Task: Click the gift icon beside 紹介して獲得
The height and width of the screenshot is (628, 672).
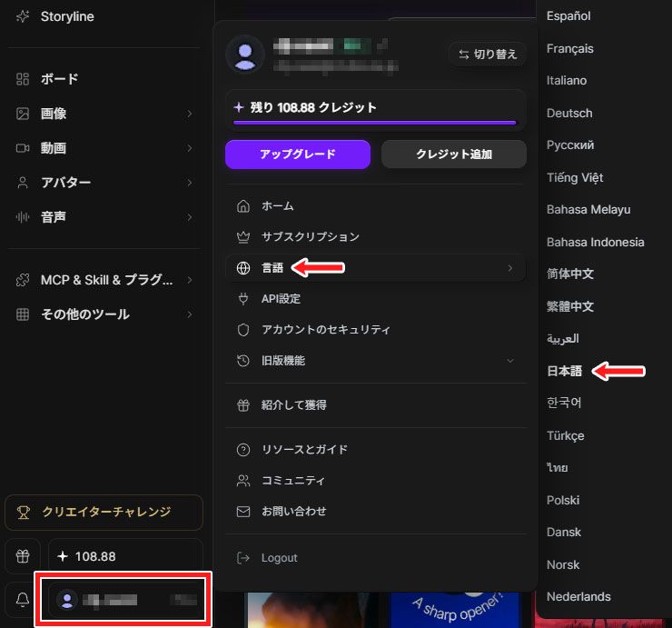Action: (243, 405)
